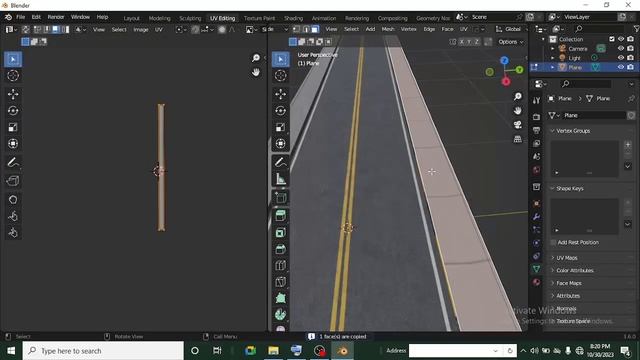The width and height of the screenshot is (640, 360).
Task: Select the Knife tool
Action: pos(280,282)
